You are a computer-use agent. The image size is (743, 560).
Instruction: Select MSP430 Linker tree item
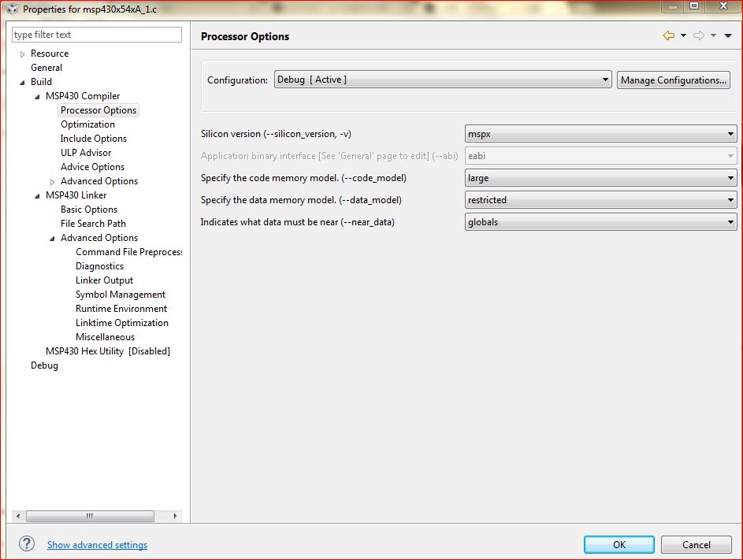[76, 195]
